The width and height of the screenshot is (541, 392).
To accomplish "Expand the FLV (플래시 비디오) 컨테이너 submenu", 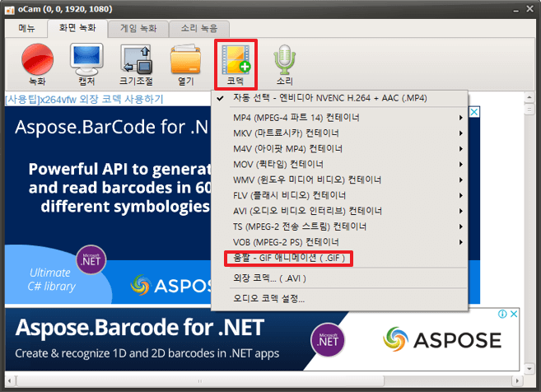I will (339, 195).
